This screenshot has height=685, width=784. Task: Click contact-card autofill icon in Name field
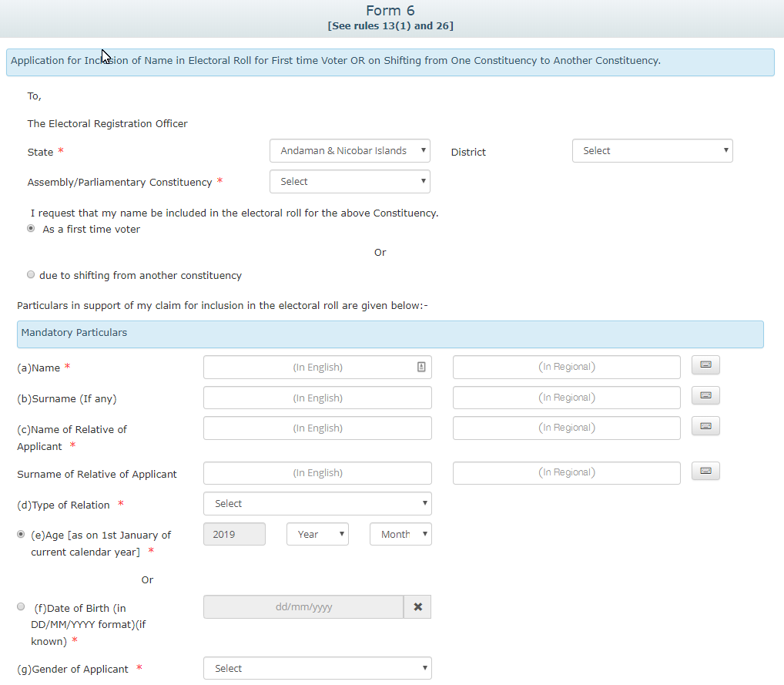click(421, 368)
